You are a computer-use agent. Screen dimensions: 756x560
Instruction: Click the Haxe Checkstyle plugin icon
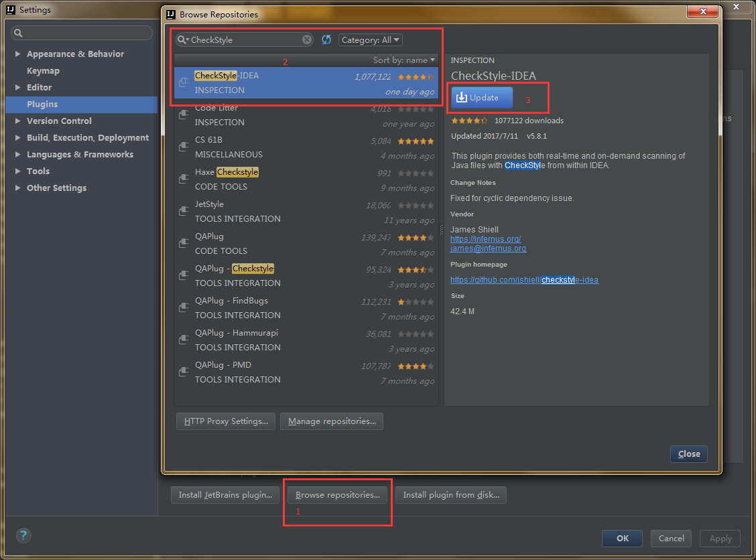184,179
